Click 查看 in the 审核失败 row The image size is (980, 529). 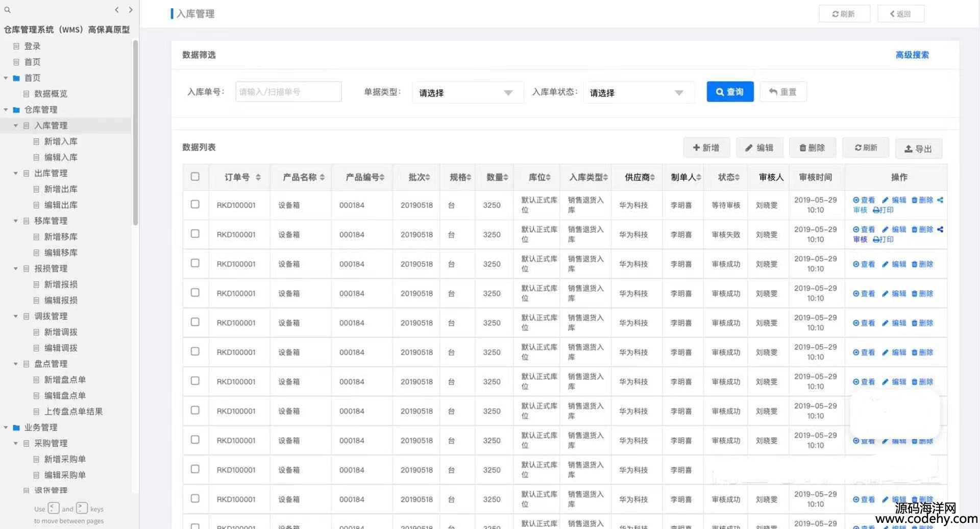pyautogui.click(x=864, y=230)
